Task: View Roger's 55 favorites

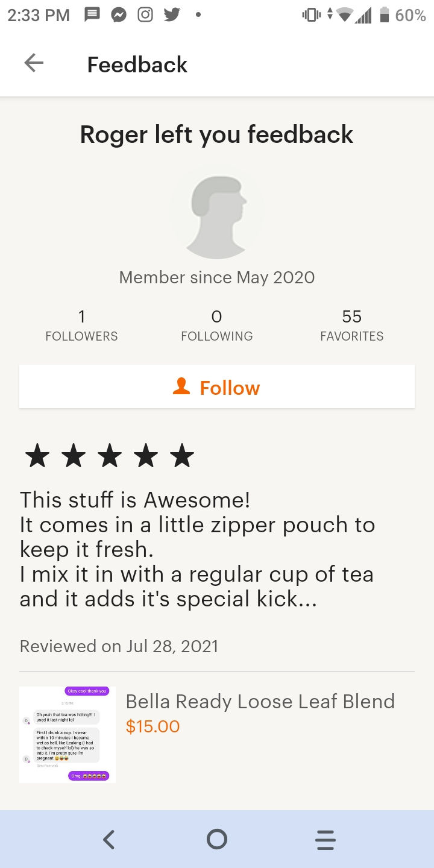Action: click(x=351, y=325)
